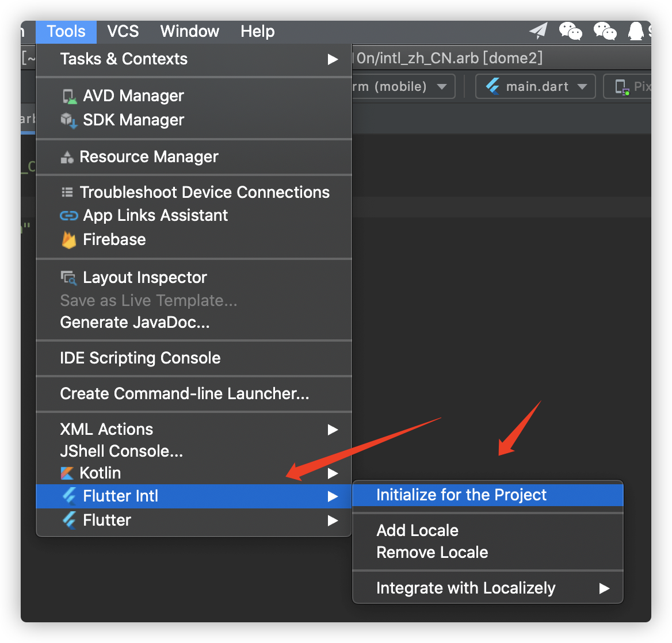Click the Firebase flame icon

pyautogui.click(x=69, y=239)
